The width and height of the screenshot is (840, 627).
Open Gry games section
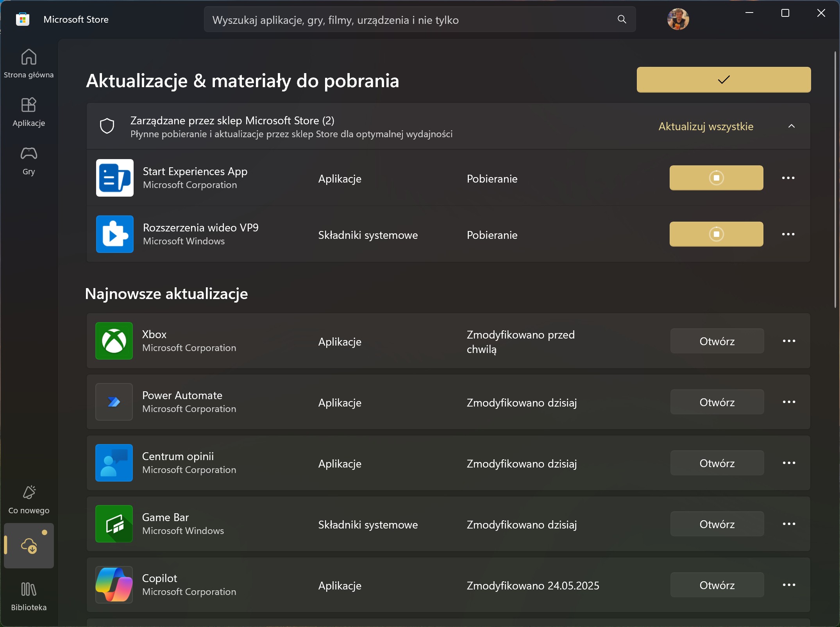(x=29, y=160)
